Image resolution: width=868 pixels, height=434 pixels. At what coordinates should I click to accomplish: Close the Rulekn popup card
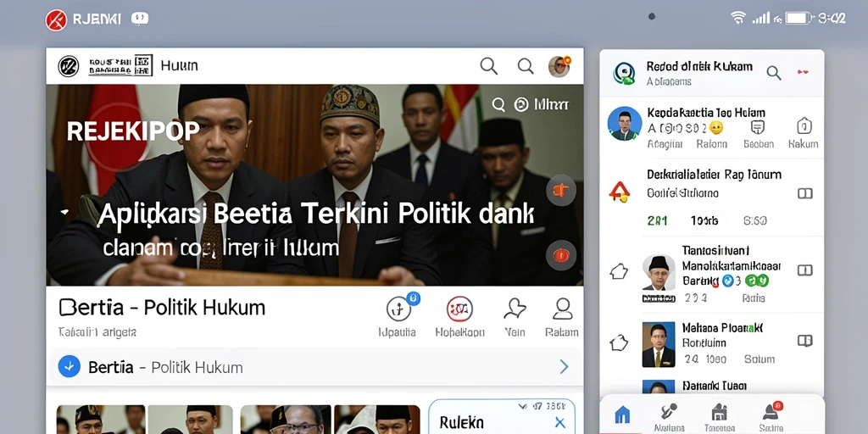(x=559, y=424)
